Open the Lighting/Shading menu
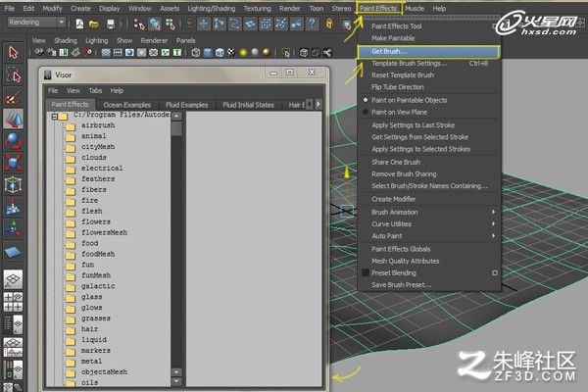Image resolution: width=588 pixels, height=392 pixels. coord(212,8)
